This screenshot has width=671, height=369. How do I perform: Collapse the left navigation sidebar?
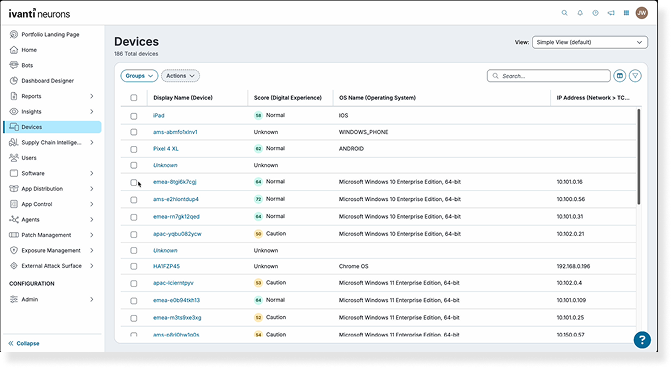point(24,343)
